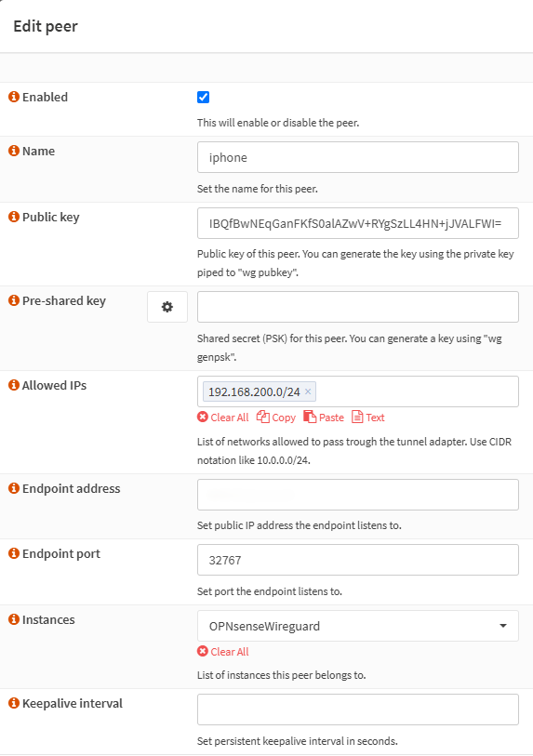533x756 pixels.
Task: Click the Keepalive interval info icon
Action: 14,703
